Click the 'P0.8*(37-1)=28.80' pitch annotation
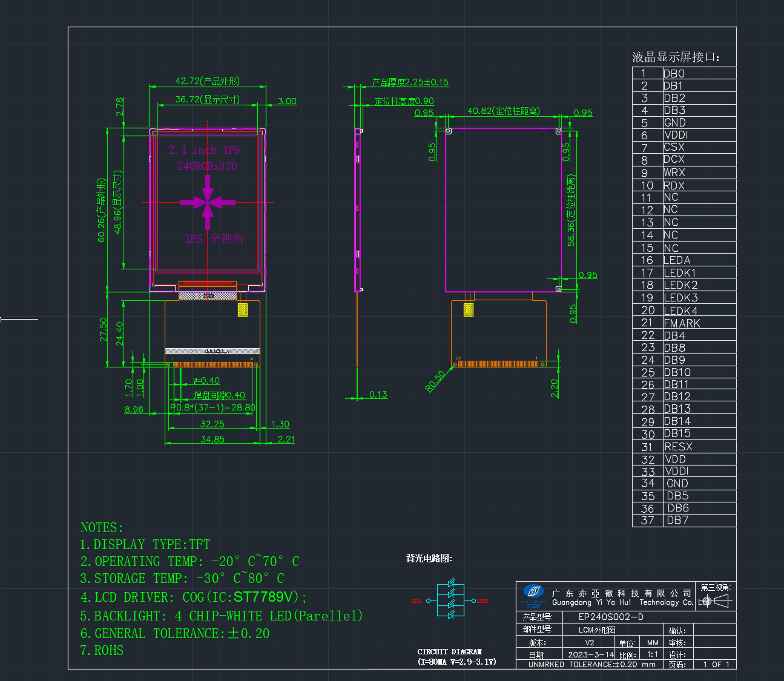This screenshot has width=784, height=681. (x=212, y=408)
